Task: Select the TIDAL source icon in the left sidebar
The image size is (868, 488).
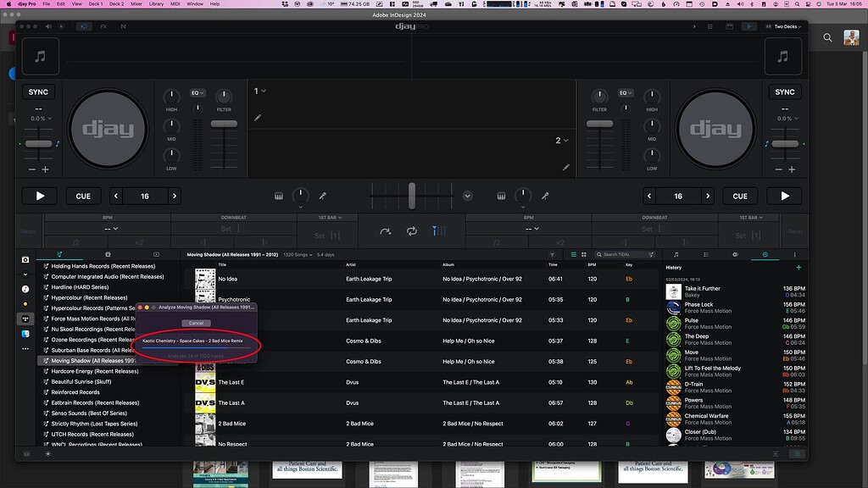Action: (26, 320)
